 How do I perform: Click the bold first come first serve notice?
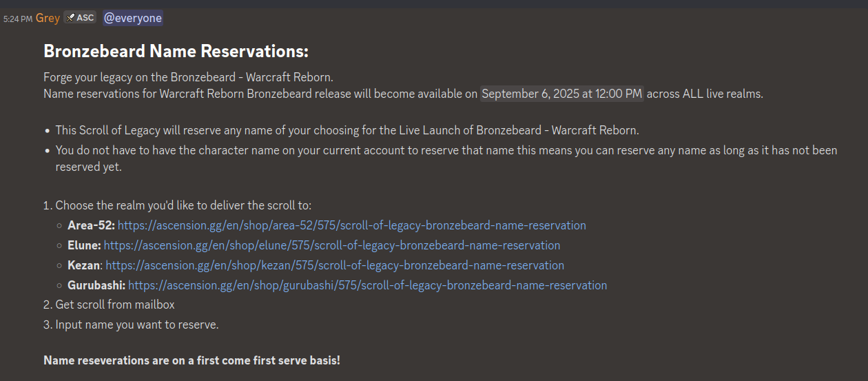click(192, 360)
